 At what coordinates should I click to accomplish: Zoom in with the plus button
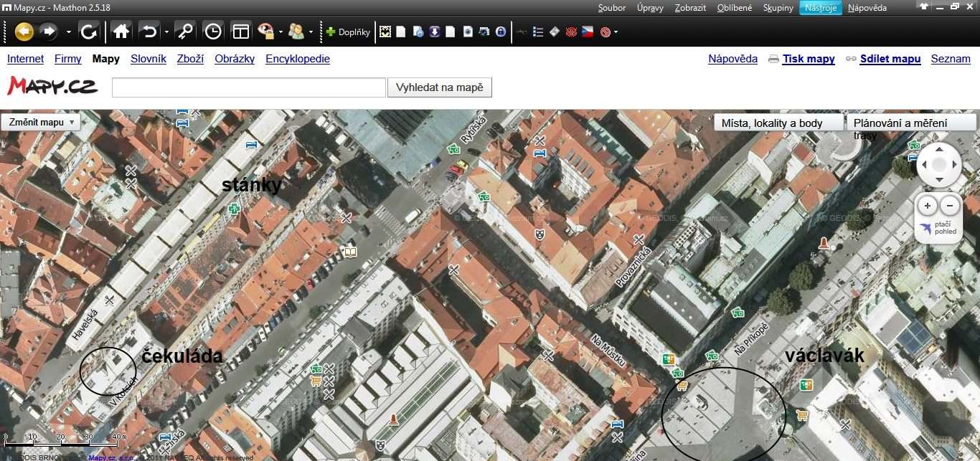coord(928,206)
